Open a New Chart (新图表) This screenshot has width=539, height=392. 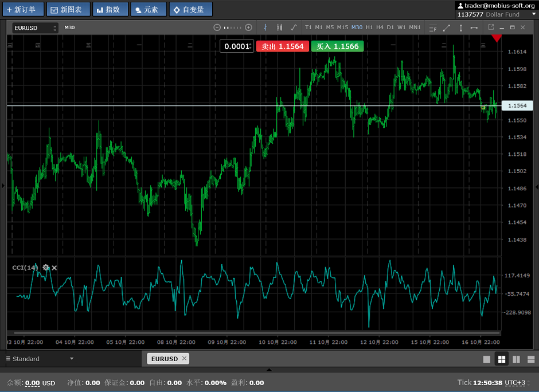point(68,9)
